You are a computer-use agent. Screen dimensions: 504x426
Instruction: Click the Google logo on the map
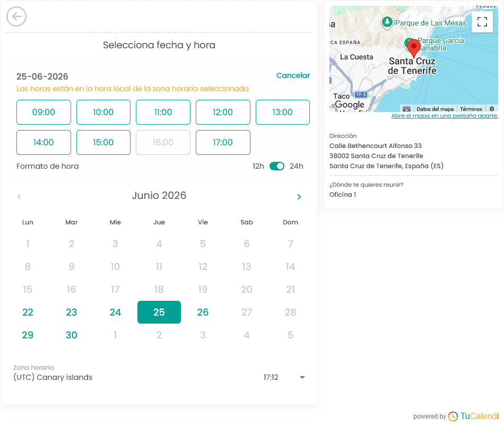(350, 105)
